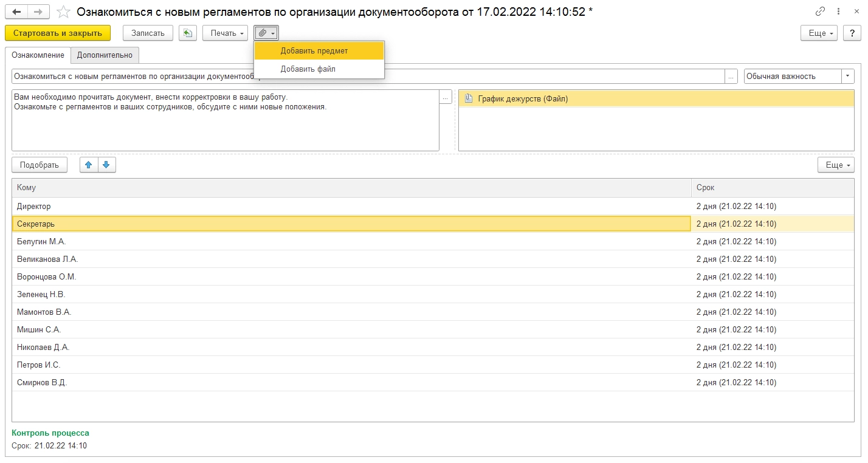Open the Еще menu next to the help button
The image size is (868, 463).
(x=820, y=33)
